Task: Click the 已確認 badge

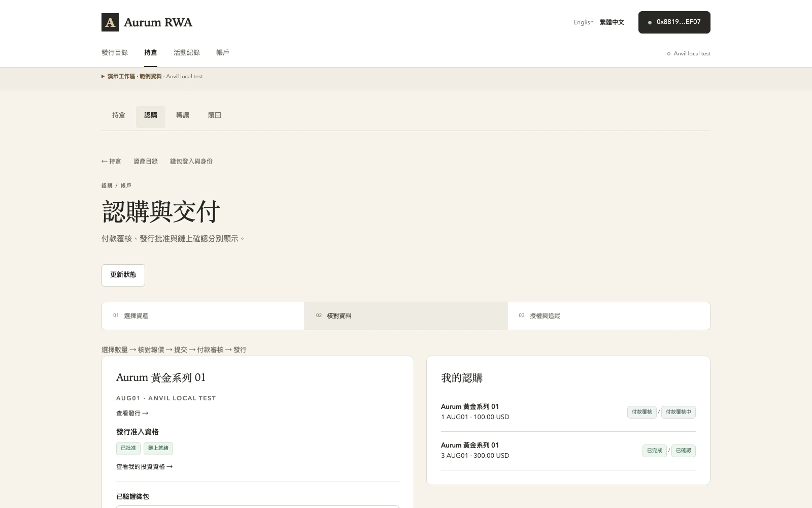Action: (684, 451)
